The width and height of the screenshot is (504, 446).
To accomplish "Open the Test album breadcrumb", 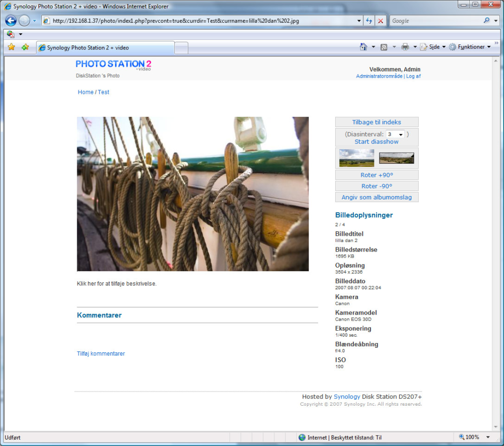I will [x=103, y=92].
